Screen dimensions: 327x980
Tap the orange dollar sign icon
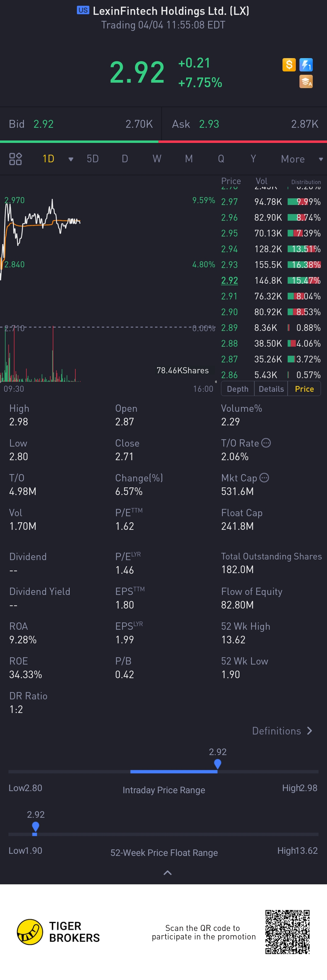tap(289, 65)
